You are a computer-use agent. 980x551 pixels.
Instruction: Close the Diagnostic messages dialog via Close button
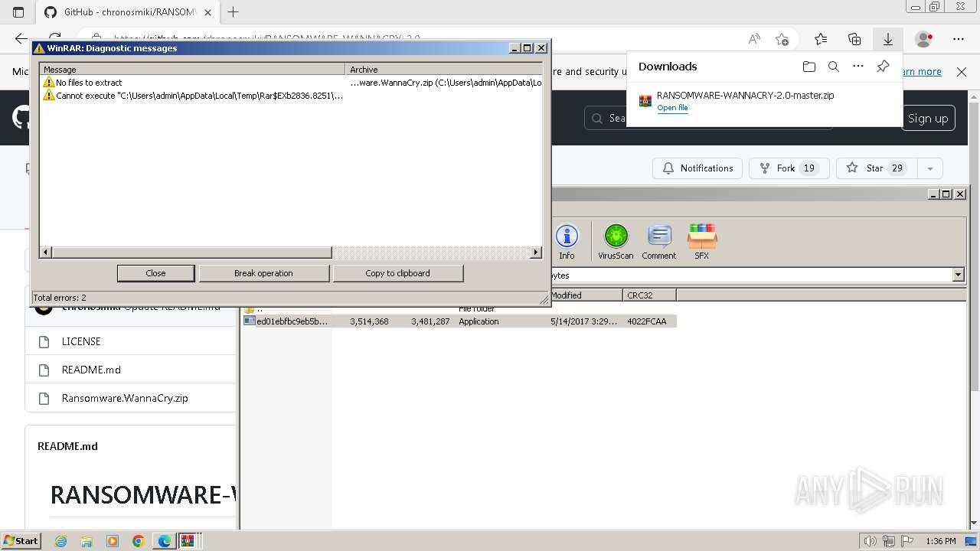point(155,273)
